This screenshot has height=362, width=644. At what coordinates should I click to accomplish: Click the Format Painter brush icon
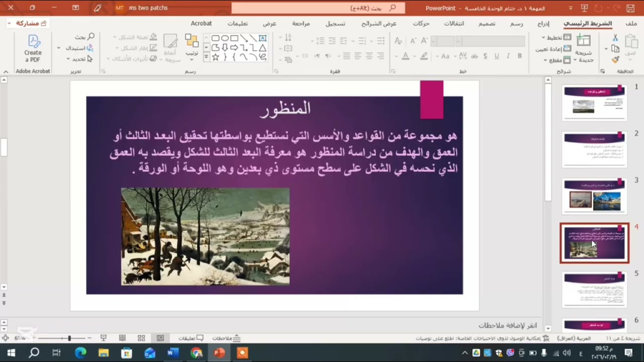click(x=615, y=59)
